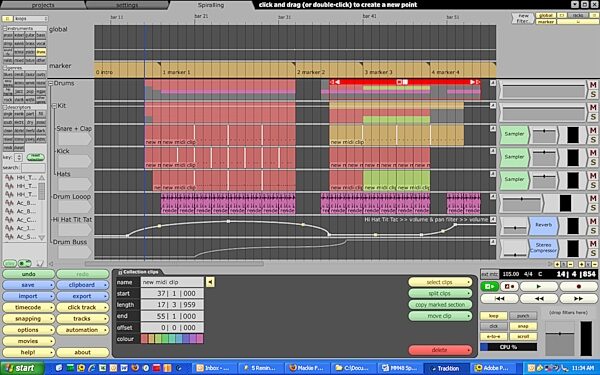This screenshot has height=375, width=600.
Task: Mute the Kit track
Action: pos(593,108)
